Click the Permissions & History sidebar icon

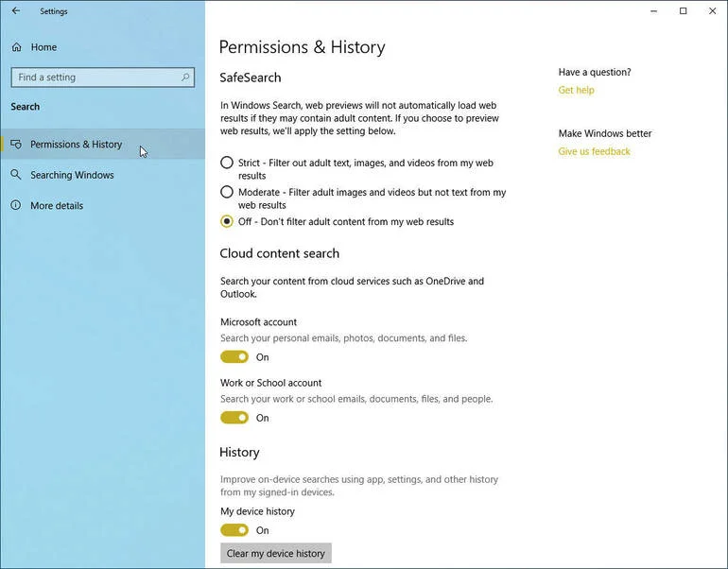[16, 144]
